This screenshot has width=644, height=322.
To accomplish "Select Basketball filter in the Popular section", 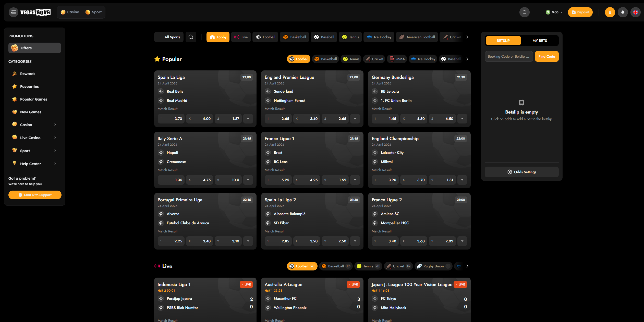I will (325, 59).
